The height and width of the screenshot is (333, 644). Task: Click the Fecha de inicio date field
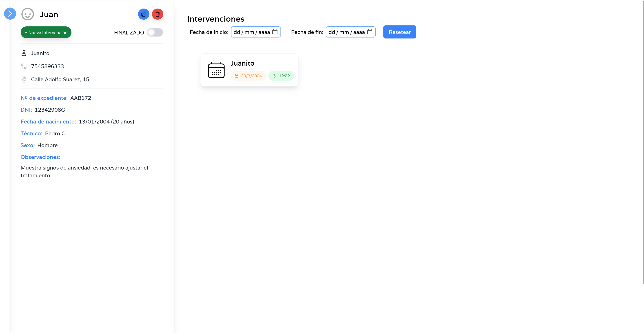click(x=252, y=32)
